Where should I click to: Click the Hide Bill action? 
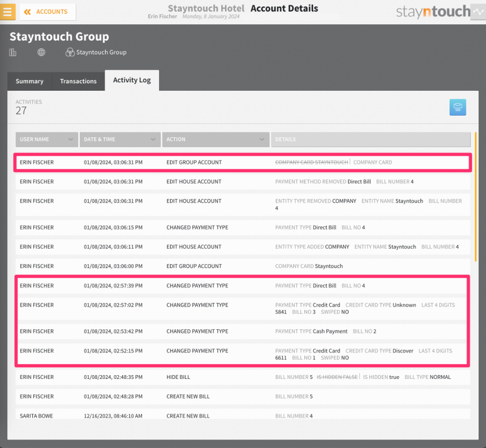[x=178, y=377]
